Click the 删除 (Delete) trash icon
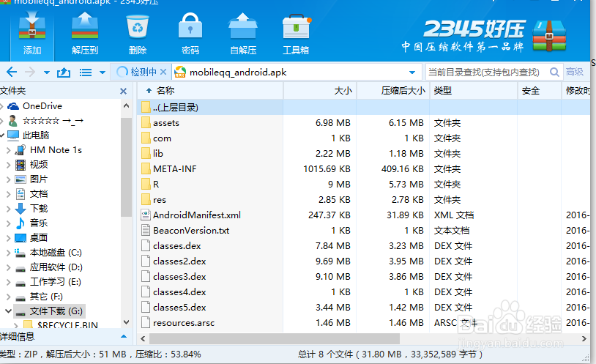Screen dimensions: 596x364 click(137, 33)
